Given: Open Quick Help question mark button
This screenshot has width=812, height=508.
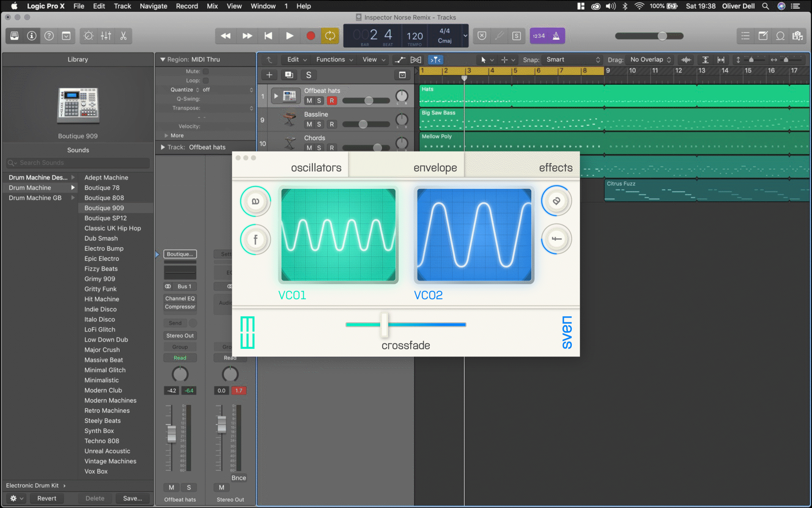Looking at the screenshot, I should pos(49,36).
